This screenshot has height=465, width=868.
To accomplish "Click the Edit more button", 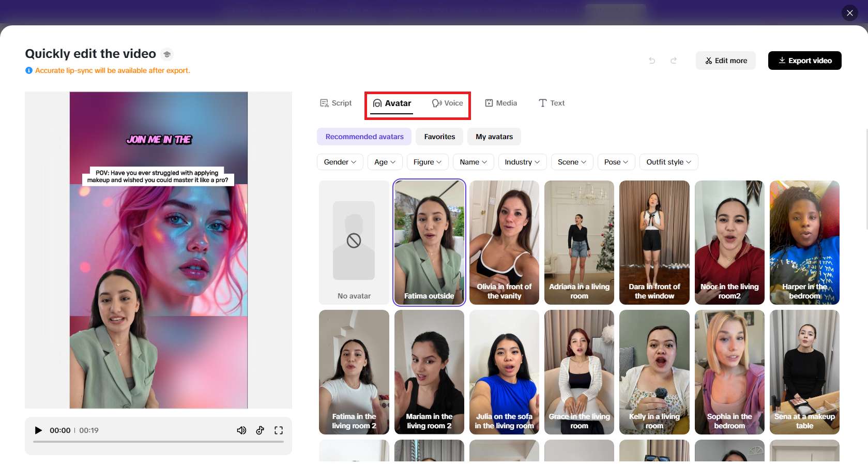I will pos(726,61).
